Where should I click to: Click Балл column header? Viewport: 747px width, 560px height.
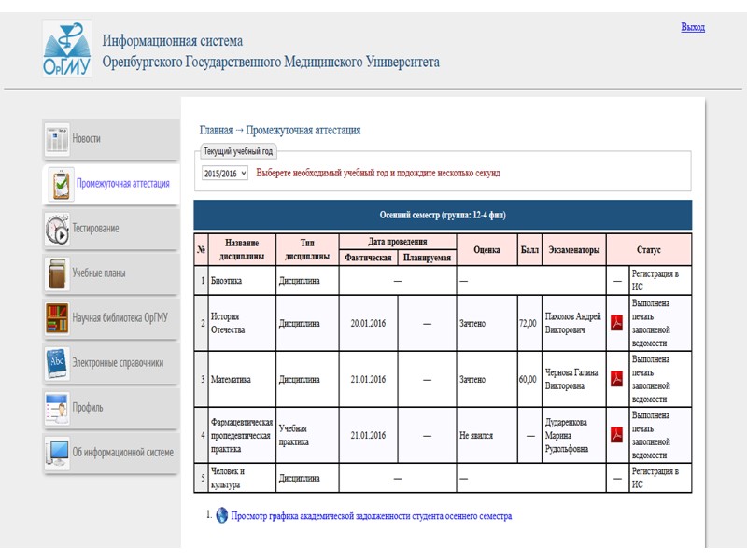529,249
